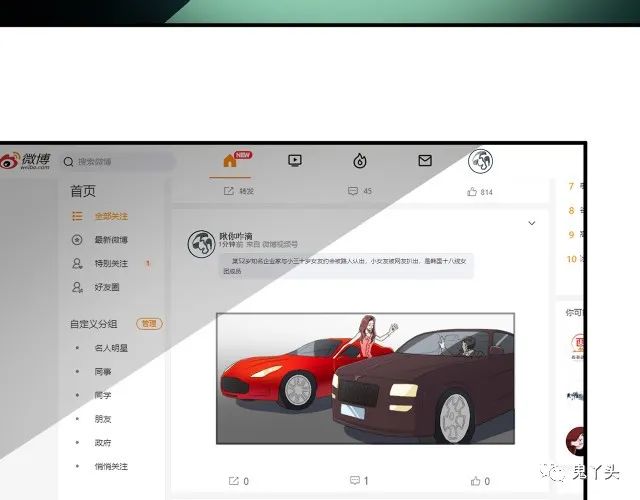Click the 好友圈 person icon
The height and width of the screenshot is (500, 640).
77,287
